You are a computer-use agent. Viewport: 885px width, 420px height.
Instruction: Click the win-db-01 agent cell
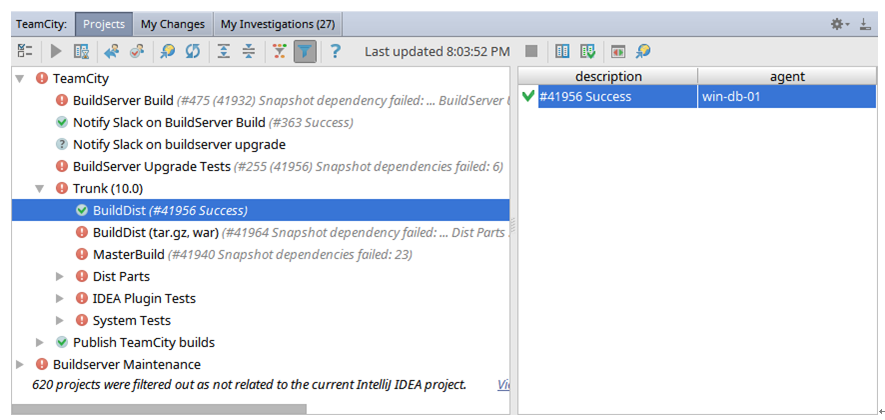787,97
